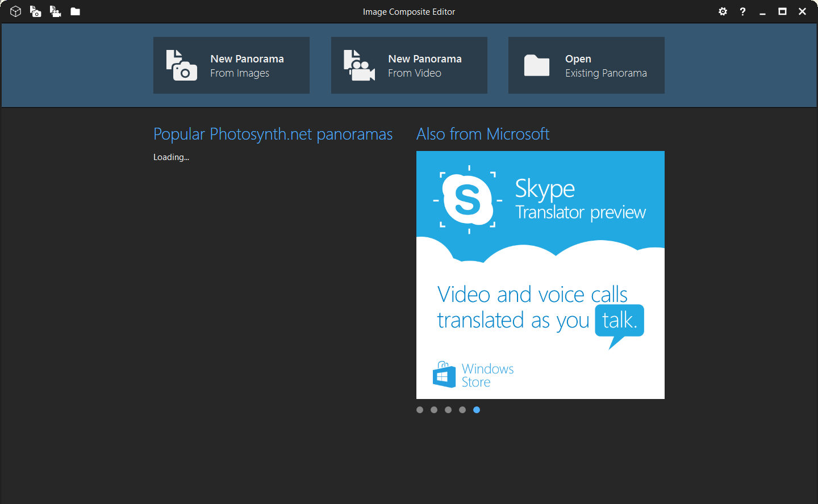This screenshot has height=504, width=818.
Task: Select the second carousel dot
Action: click(434, 410)
